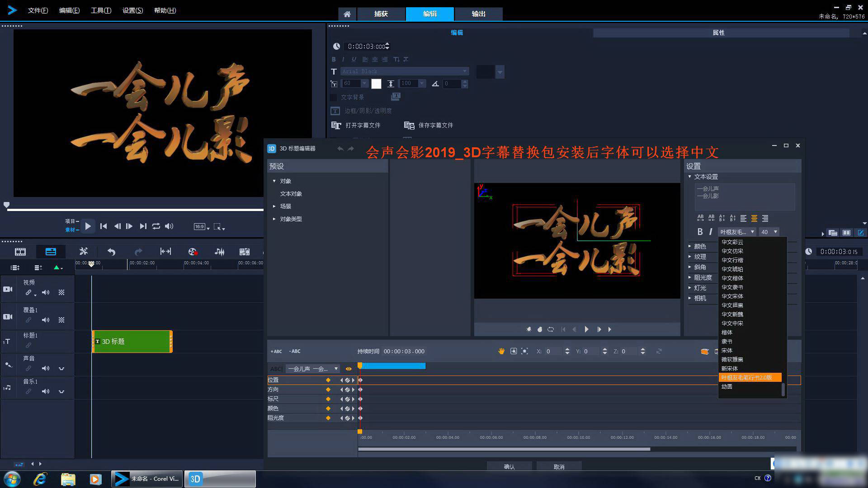Open the 16:9 aspect ratio dropdown
Viewport: 868px width, 488px height.
point(202,227)
